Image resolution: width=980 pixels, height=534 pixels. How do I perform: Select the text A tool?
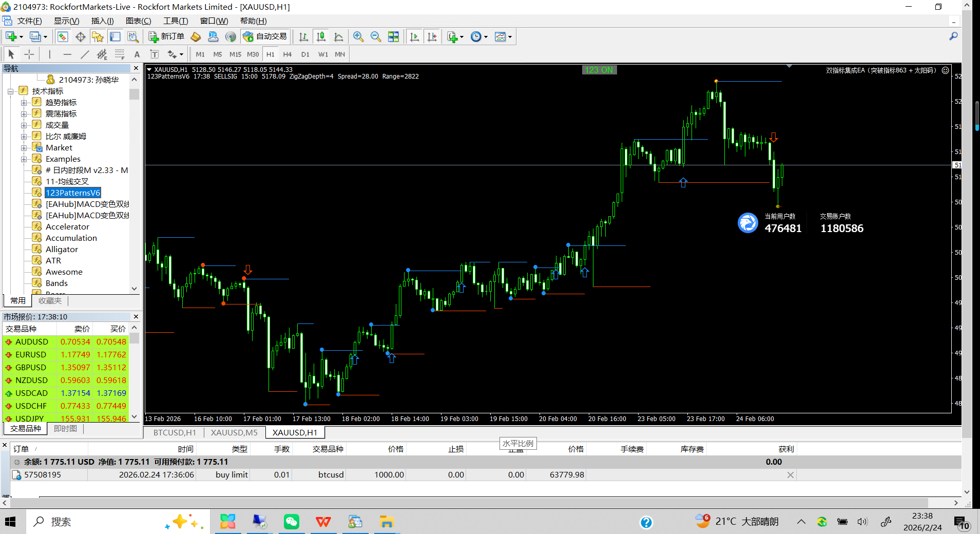click(137, 54)
